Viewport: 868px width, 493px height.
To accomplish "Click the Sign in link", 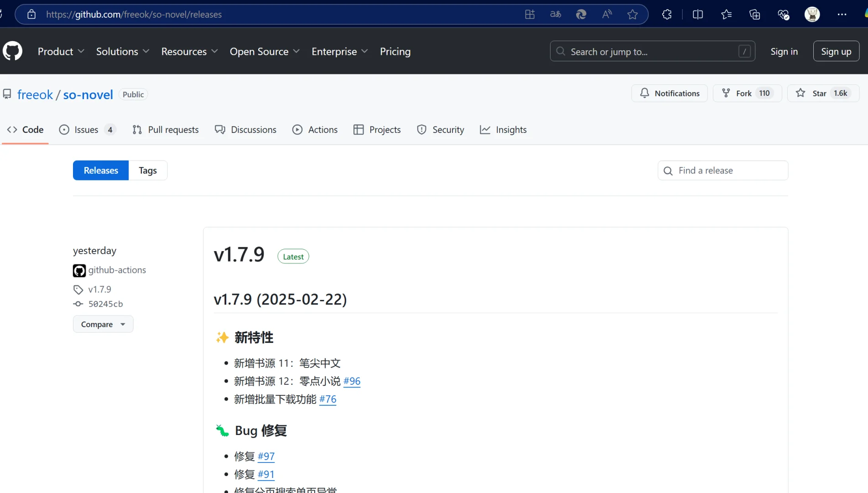I will click(784, 51).
